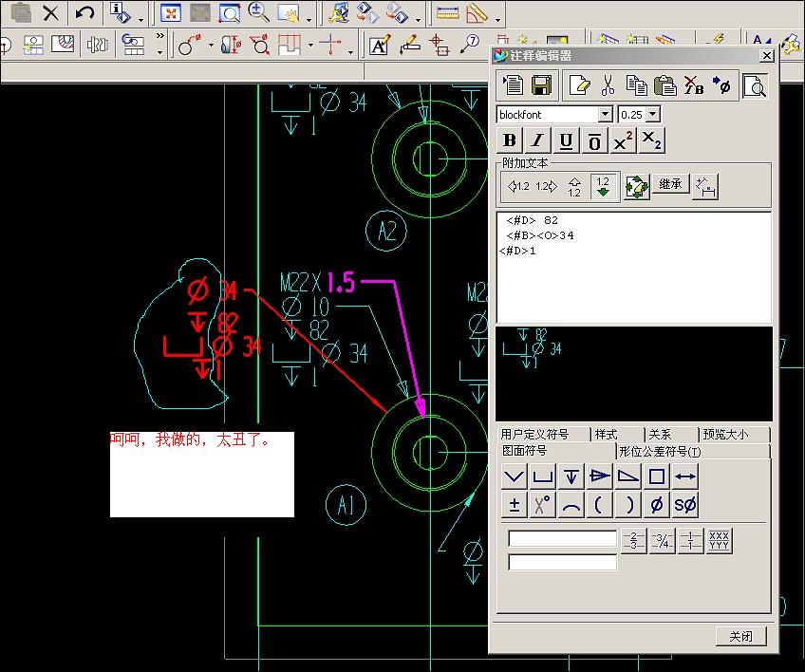Switch to the 预览大小 tab
The image size is (805, 672).
click(725, 435)
